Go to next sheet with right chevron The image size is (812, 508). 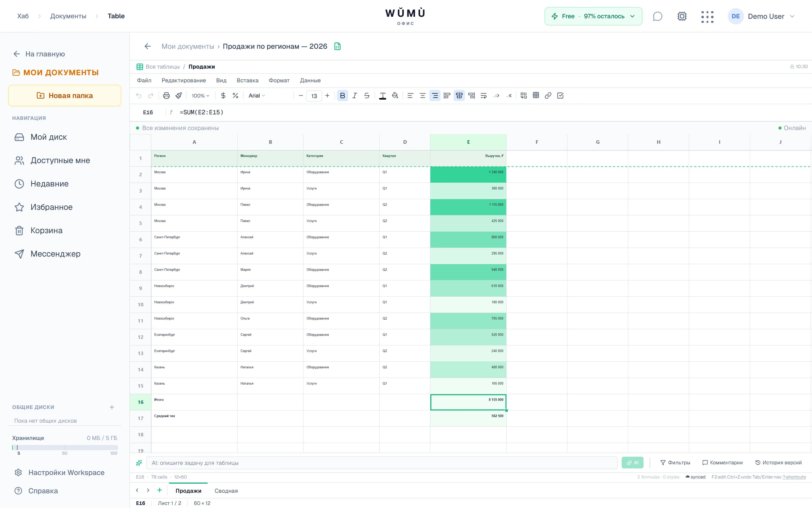[x=148, y=490]
